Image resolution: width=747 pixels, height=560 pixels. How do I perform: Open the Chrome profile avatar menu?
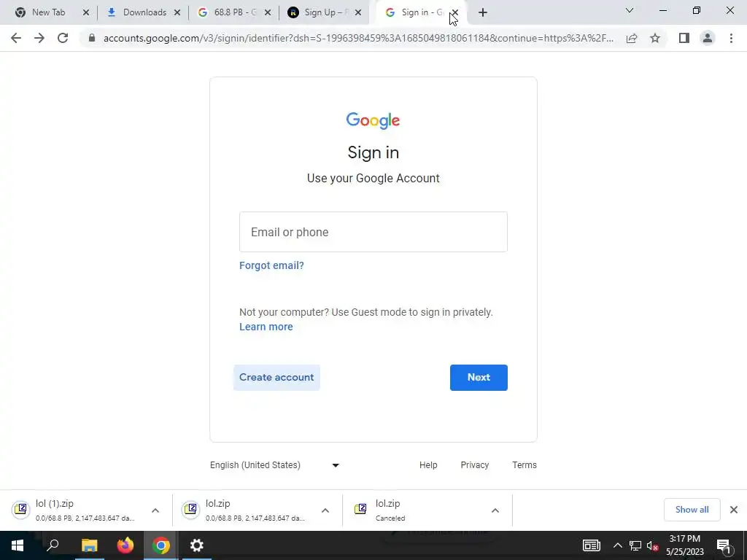(708, 38)
